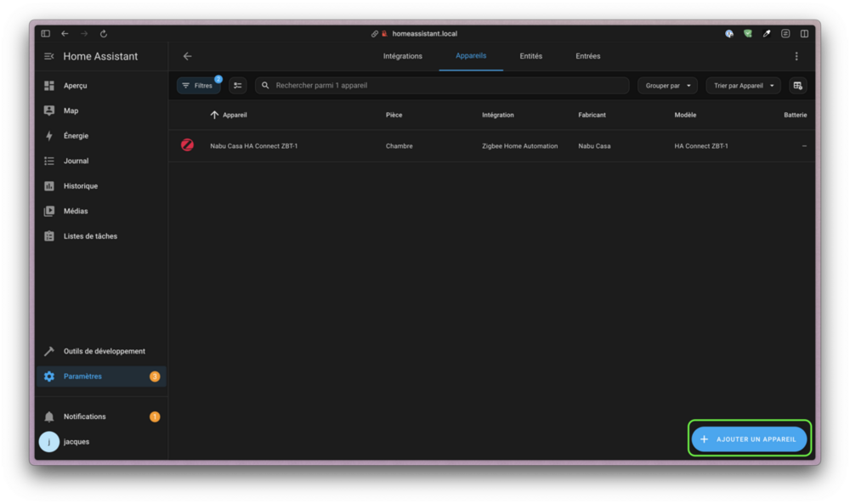Click the HA Connect ZBT-1 model cell
This screenshot has height=504, width=850.
coord(701,146)
